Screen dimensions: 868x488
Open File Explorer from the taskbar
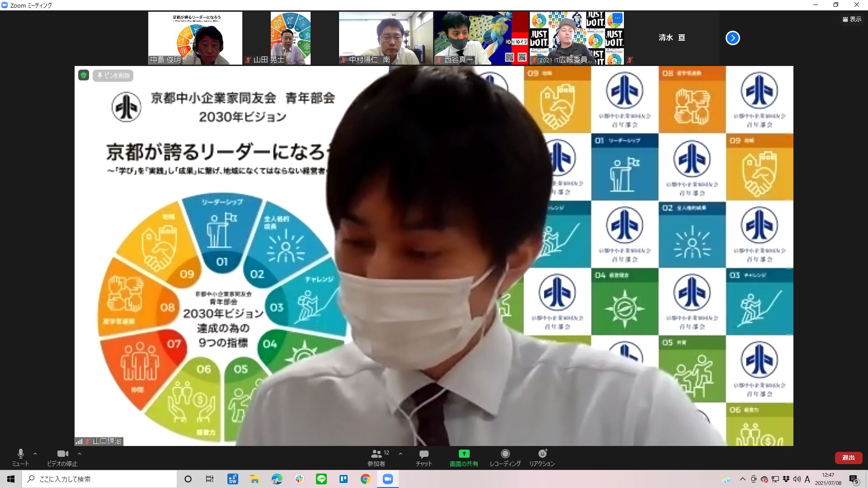tap(255, 479)
